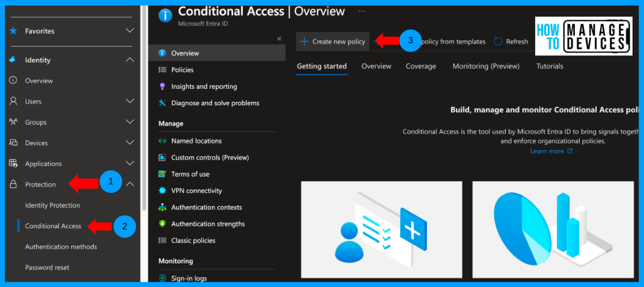
Task: Click the Overview info icon in left sidebar
Action: pos(13,80)
